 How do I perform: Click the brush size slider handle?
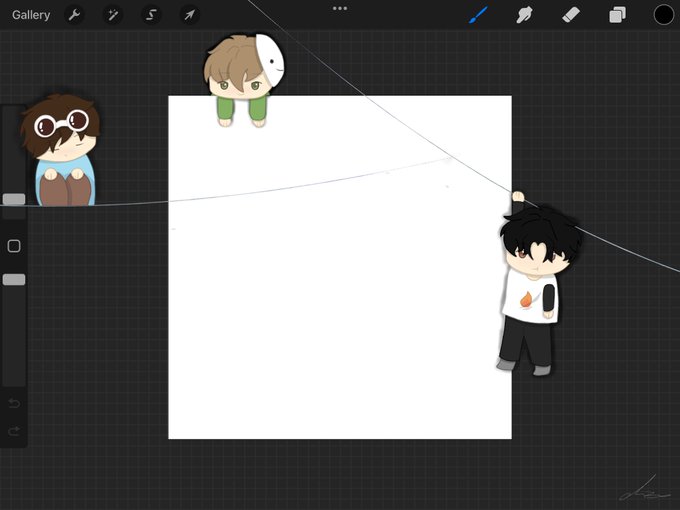tap(14, 199)
